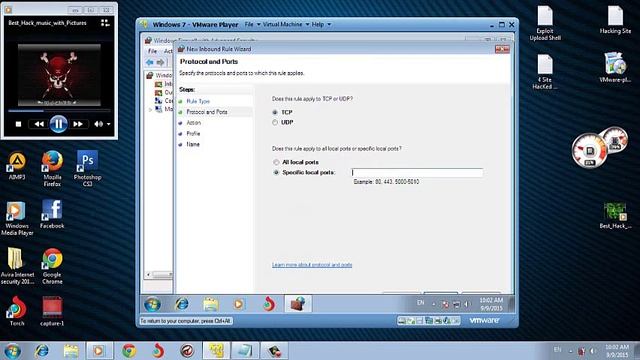
Task: Open VM guest Start button
Action: point(152,304)
